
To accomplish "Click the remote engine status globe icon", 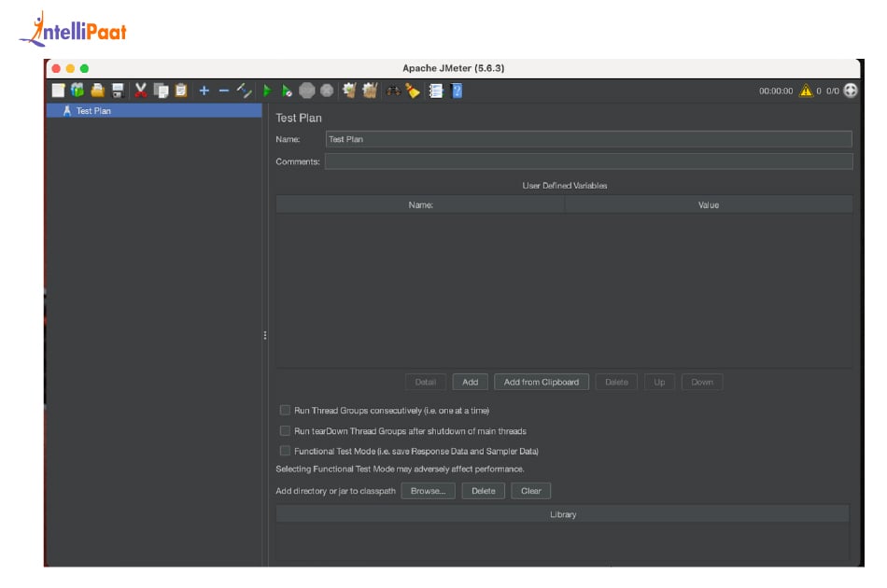I will click(851, 91).
